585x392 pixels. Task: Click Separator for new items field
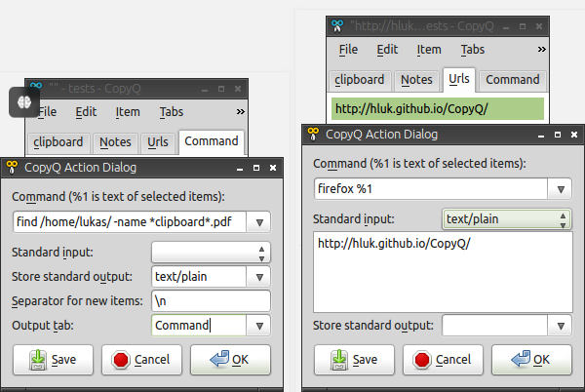(211, 301)
